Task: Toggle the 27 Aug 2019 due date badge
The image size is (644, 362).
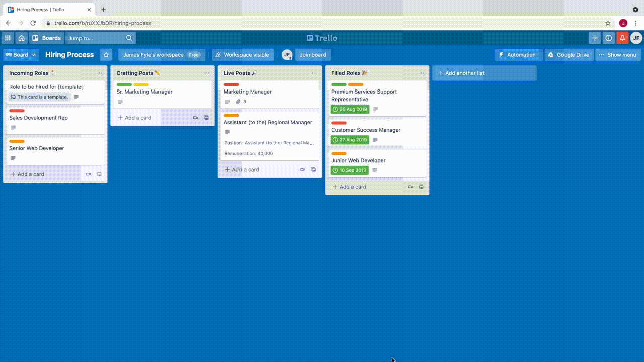Action: click(350, 140)
